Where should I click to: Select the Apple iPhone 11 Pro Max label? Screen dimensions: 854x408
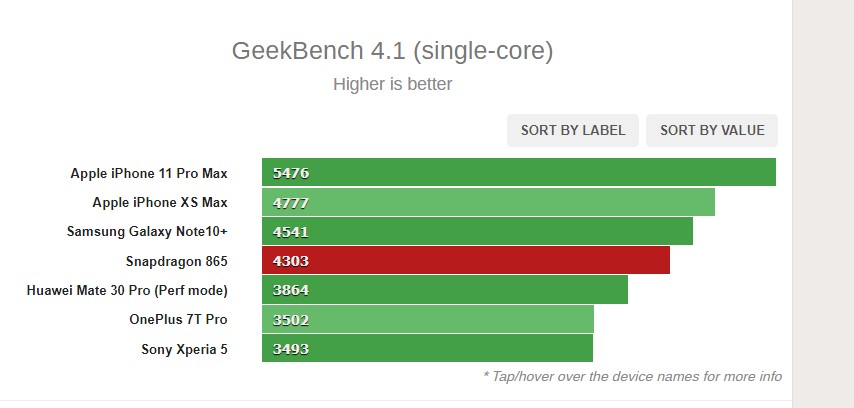pyautogui.click(x=149, y=173)
